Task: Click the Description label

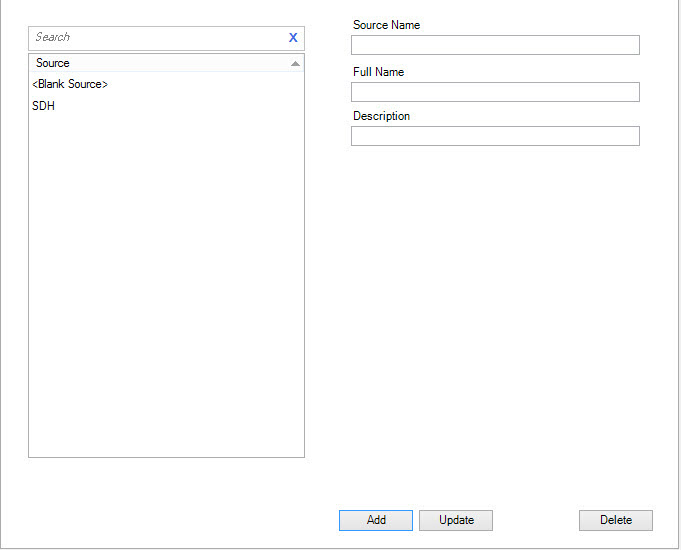Action: coord(381,116)
